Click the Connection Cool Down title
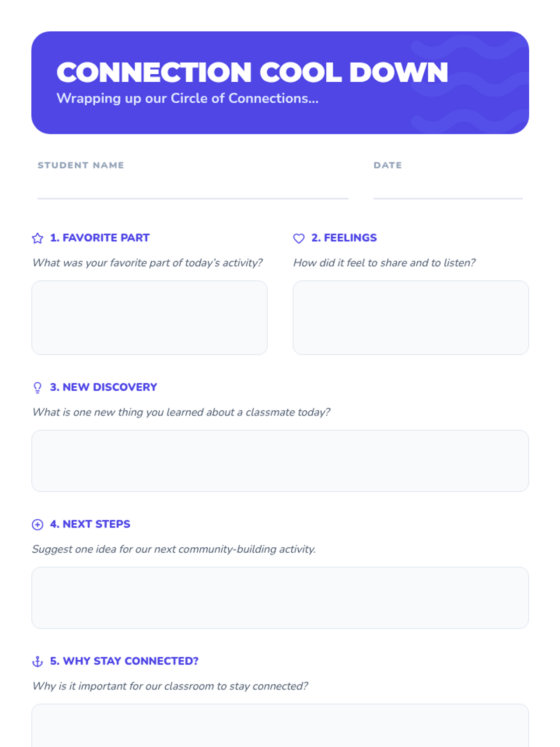 pos(252,72)
